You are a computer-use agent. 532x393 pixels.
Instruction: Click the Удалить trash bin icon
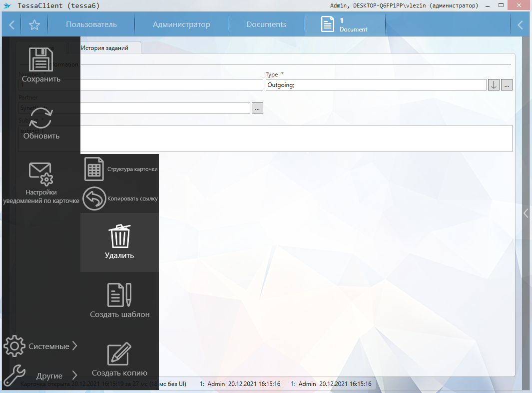point(119,235)
